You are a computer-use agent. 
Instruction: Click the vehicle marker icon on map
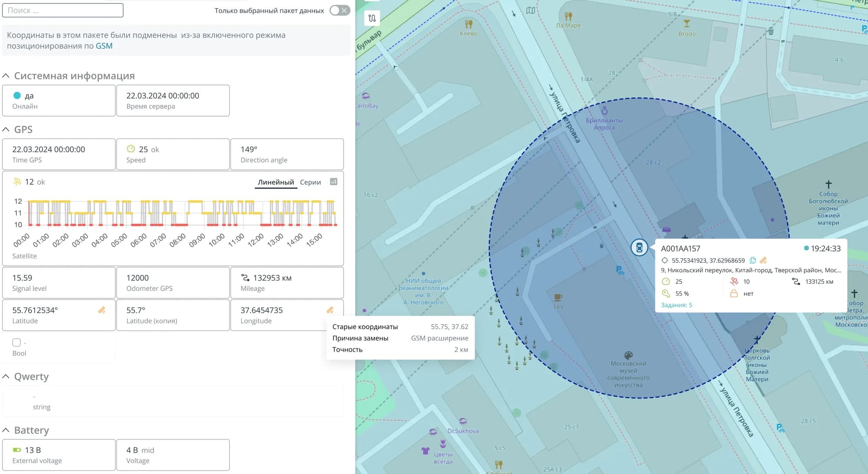click(639, 248)
